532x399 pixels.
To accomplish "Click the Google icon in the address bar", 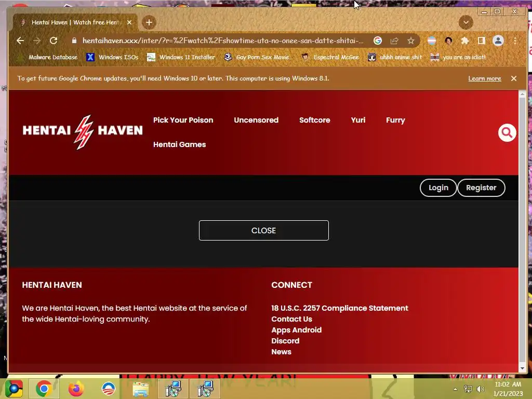I will 377,41.
